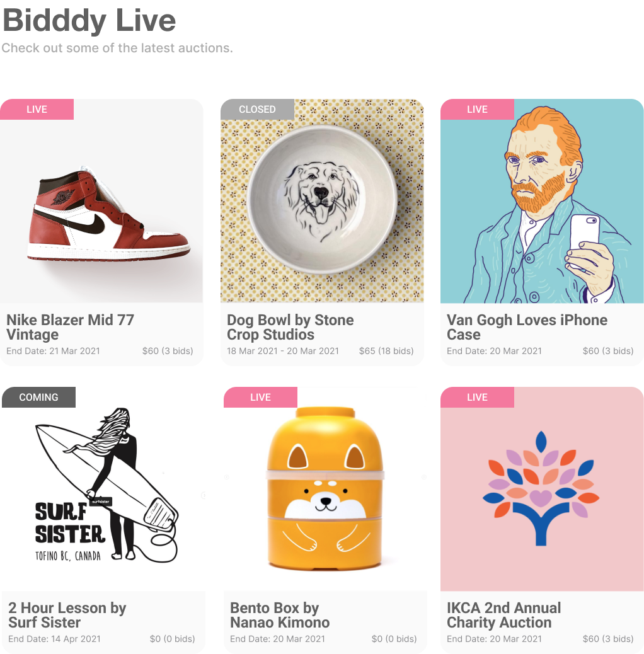Open the Nike Blazer Mid 77 Vintage title
Viewport: 644px width, 654px height.
pos(70,327)
